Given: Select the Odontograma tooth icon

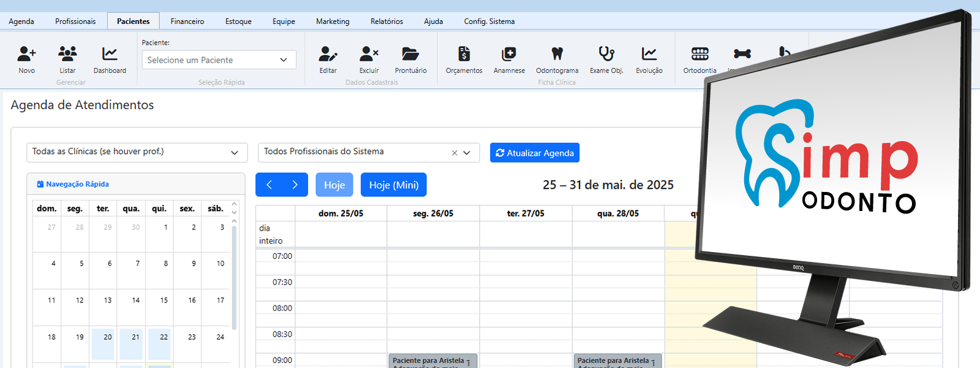Looking at the screenshot, I should (557, 55).
